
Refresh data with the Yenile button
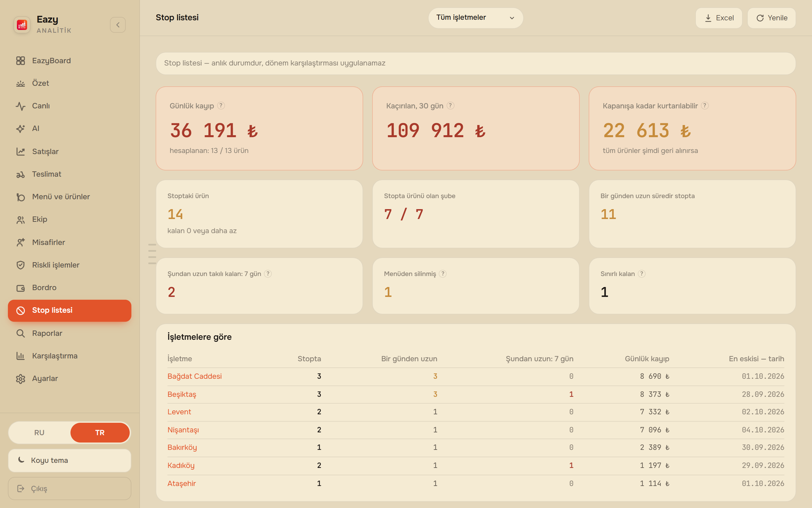tap(771, 18)
